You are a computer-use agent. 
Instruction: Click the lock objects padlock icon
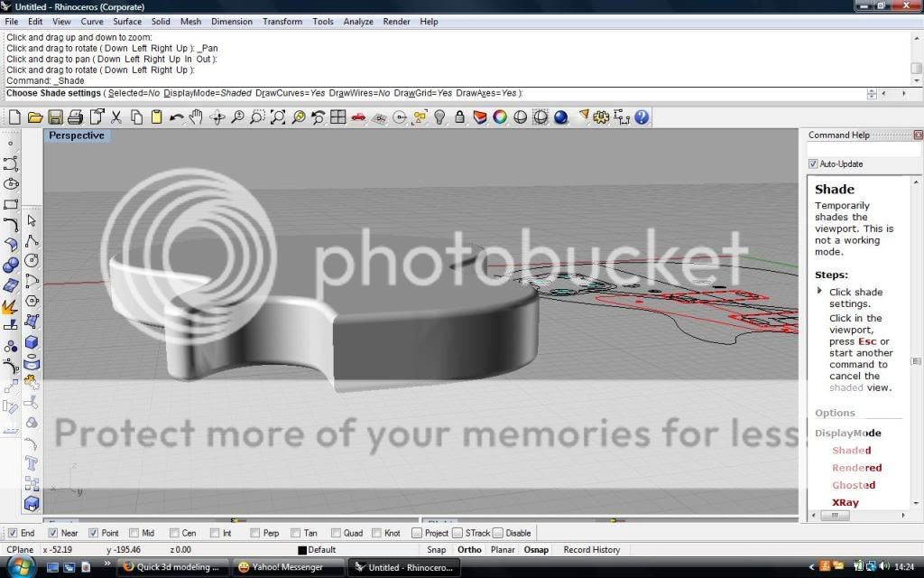coord(459,117)
